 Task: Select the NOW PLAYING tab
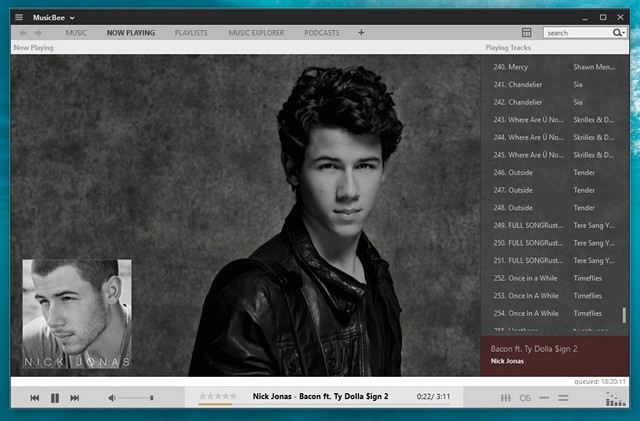click(131, 33)
